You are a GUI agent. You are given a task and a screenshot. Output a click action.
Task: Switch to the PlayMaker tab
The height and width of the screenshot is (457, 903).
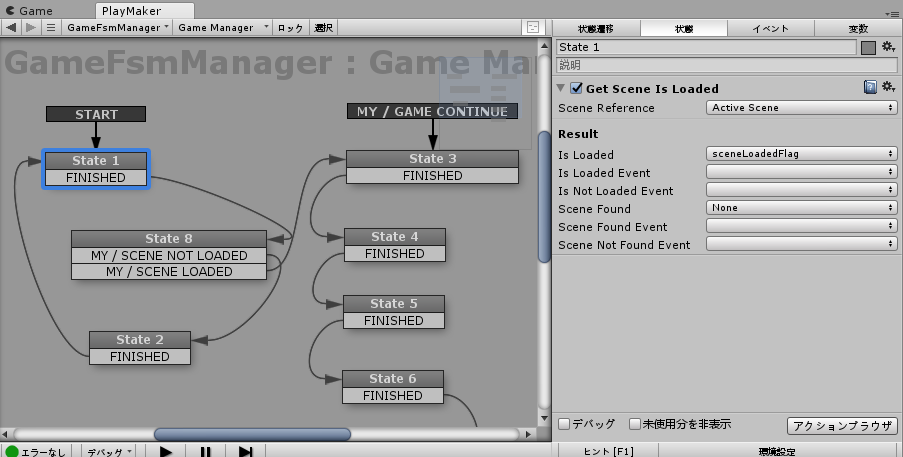click(x=145, y=10)
